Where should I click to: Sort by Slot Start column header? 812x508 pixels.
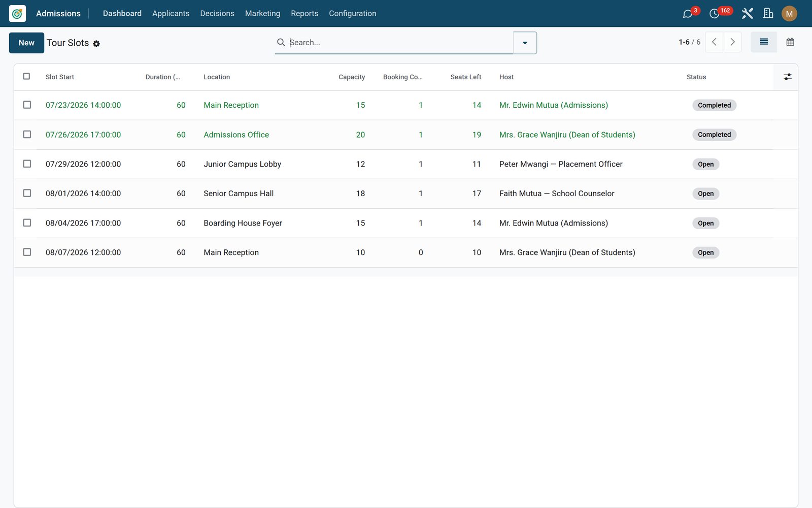pyautogui.click(x=60, y=77)
